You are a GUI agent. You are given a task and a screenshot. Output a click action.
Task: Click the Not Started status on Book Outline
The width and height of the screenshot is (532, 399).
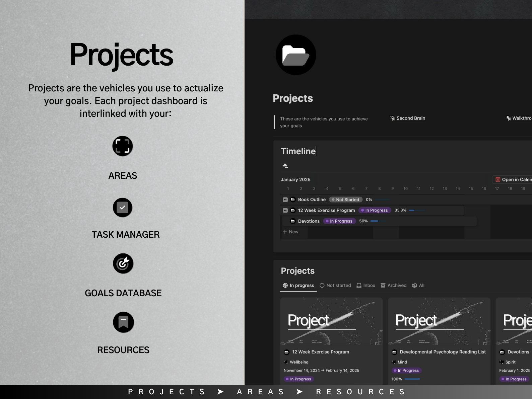345,199
